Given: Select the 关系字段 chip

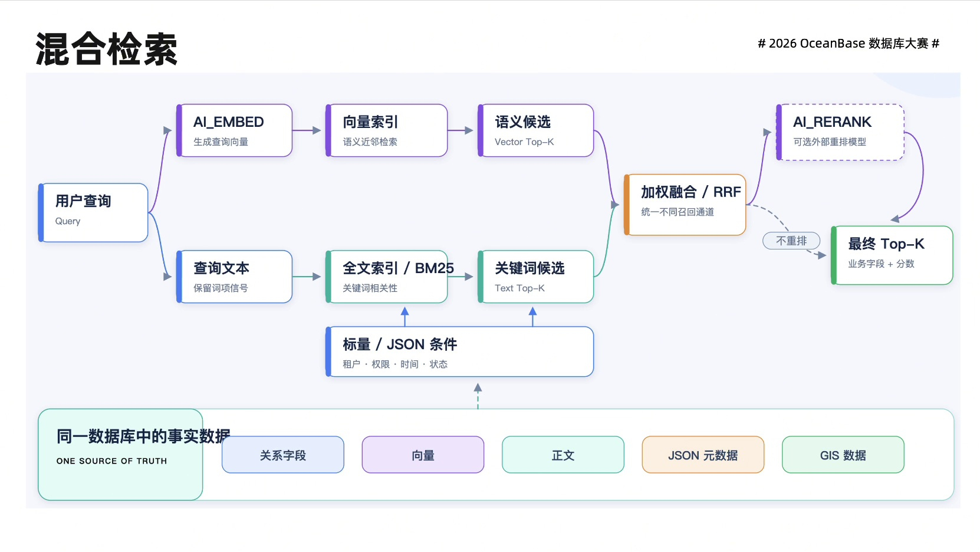Looking at the screenshot, I should [x=283, y=455].
